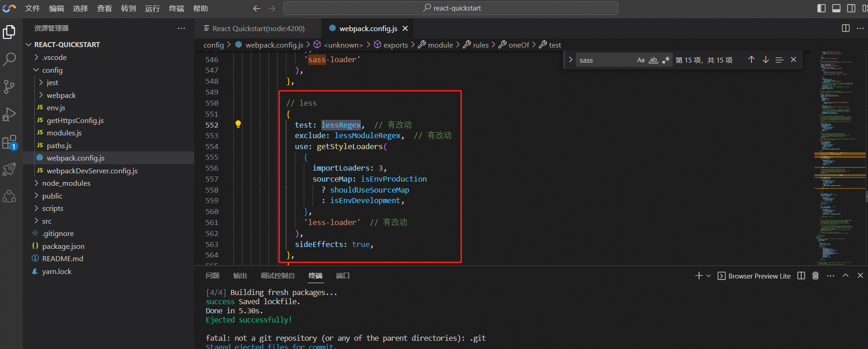The height and width of the screenshot is (349, 868).
Task: Open getHttpsConfig.js file
Action: pyautogui.click(x=75, y=120)
